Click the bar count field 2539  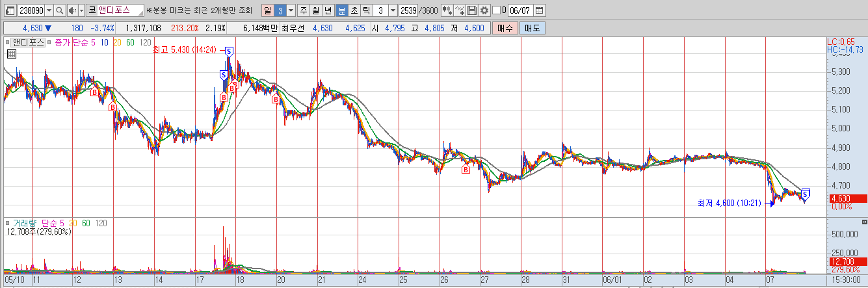[x=409, y=10]
